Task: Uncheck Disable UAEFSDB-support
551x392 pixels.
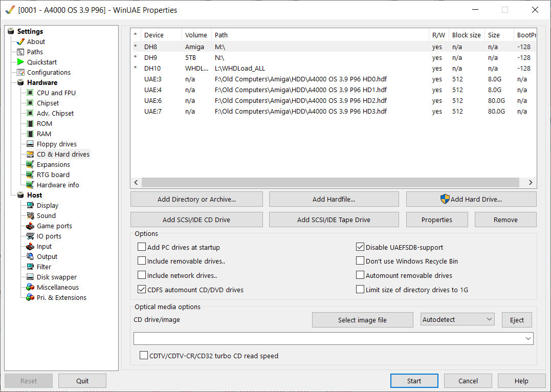Action: 360,247
